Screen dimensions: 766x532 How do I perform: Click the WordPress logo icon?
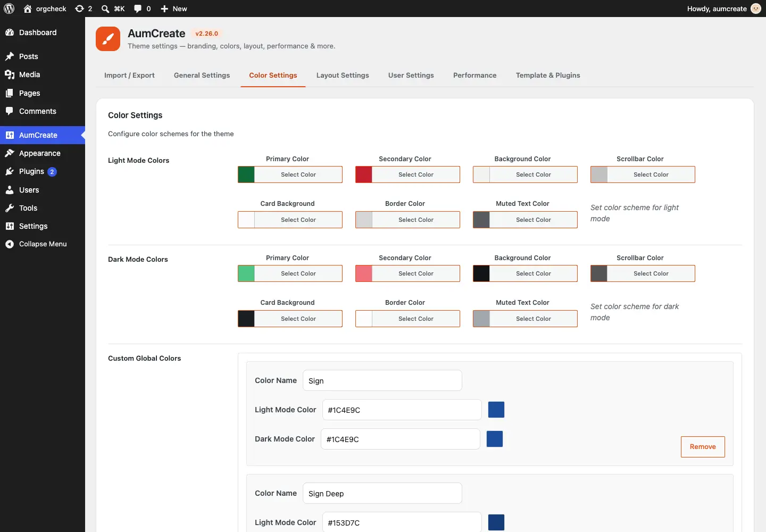[x=9, y=9]
